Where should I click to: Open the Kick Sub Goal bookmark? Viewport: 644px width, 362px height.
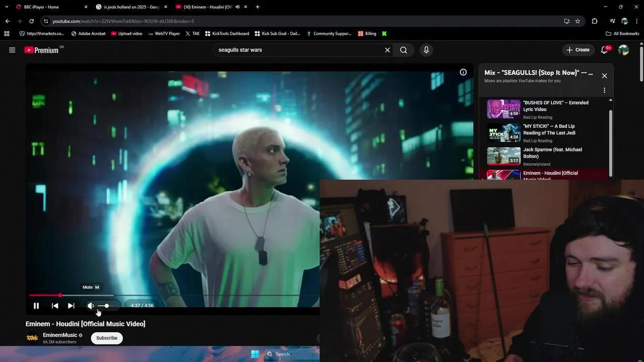pos(277,34)
